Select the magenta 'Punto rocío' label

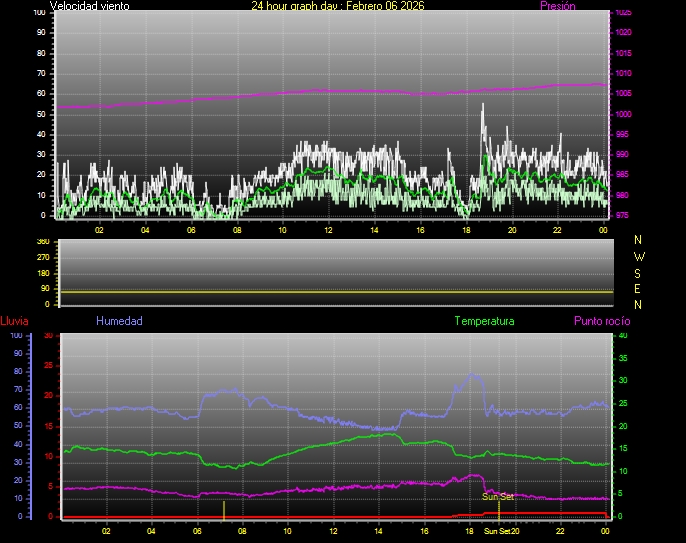click(601, 321)
